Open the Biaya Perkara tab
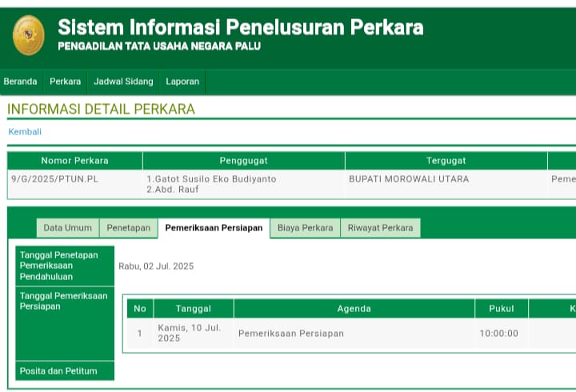Image resolution: width=576 pixels, height=392 pixels. (305, 228)
